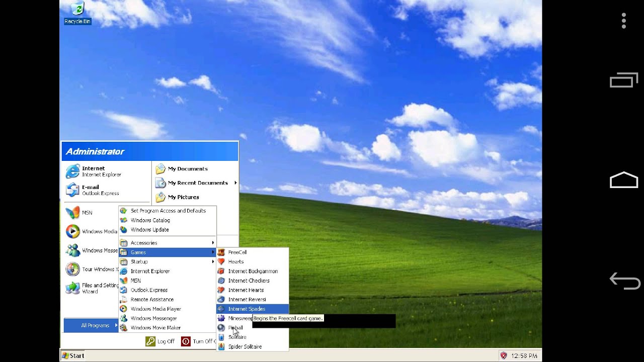Click the Internet Hearts icon
This screenshot has height=362, width=644.
click(x=221, y=290)
